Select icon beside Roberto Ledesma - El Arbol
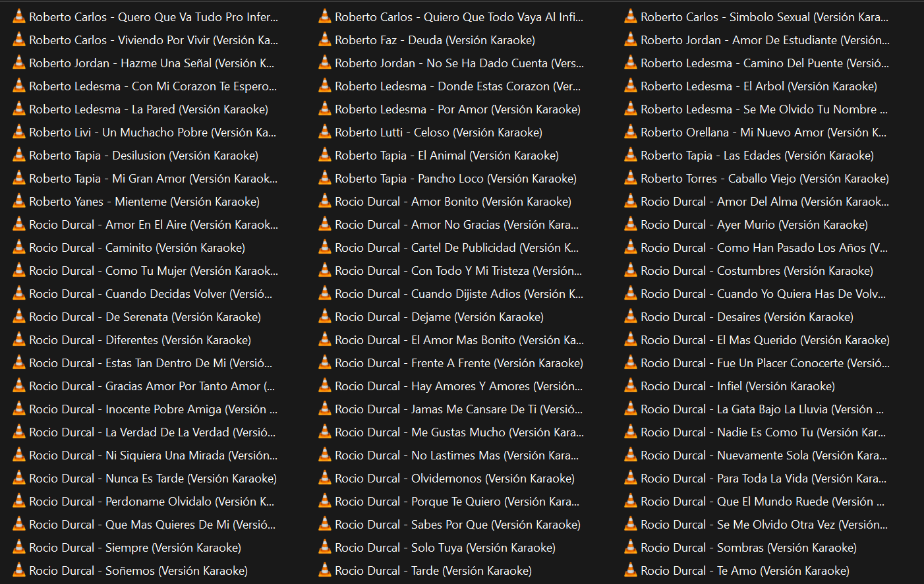The image size is (924, 584). (631, 86)
